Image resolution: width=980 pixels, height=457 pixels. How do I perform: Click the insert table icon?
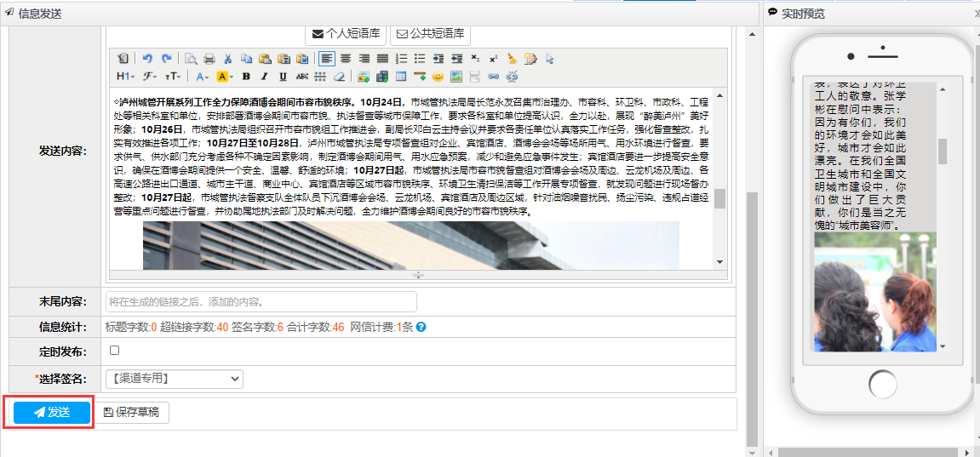pyautogui.click(x=400, y=77)
